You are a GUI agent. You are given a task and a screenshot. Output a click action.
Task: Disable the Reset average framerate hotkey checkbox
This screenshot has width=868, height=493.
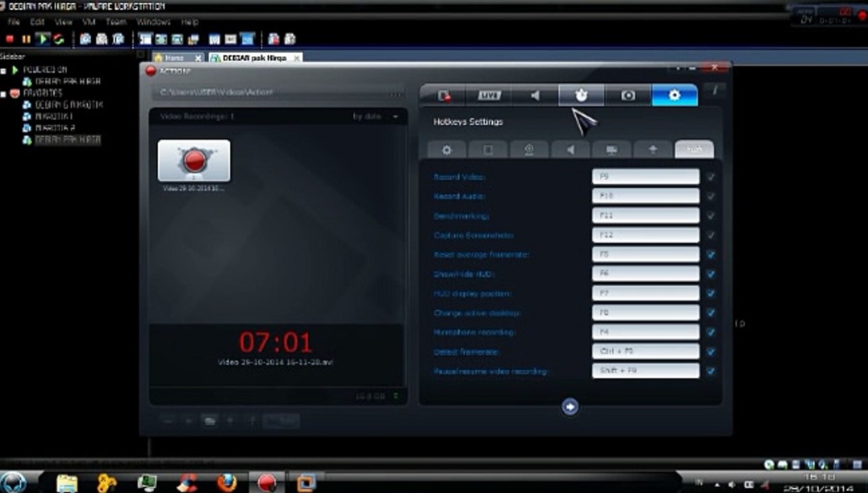click(x=711, y=254)
